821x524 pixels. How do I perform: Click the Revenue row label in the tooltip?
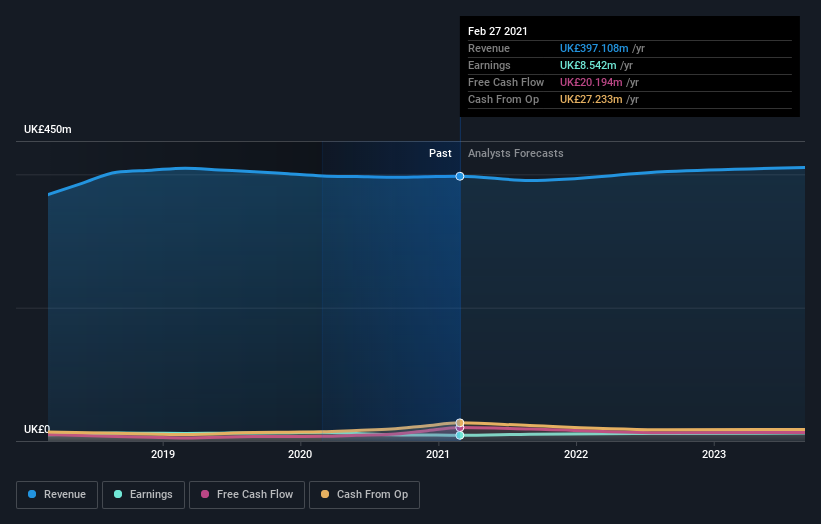489,48
